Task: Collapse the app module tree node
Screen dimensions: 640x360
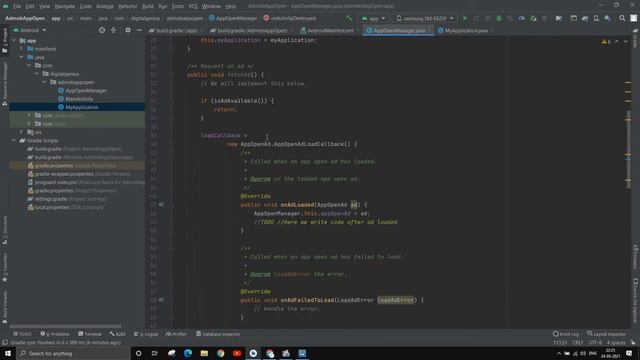Action: (14, 40)
